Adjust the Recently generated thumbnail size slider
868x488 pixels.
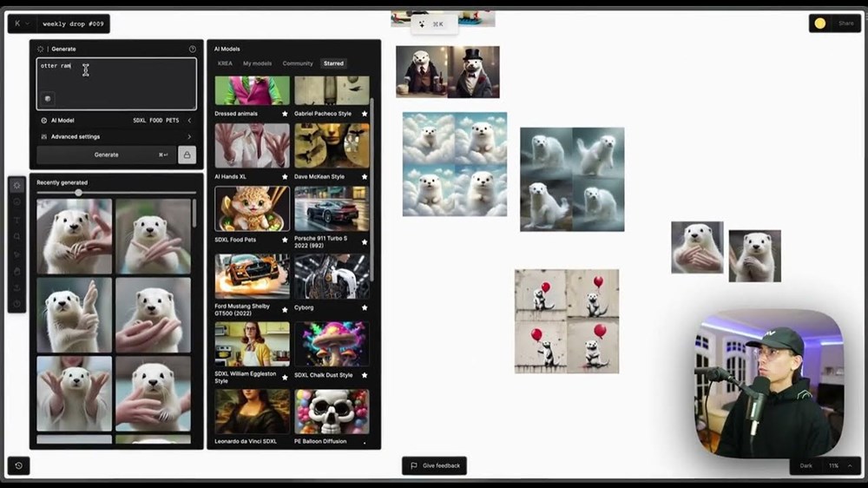pos(79,193)
